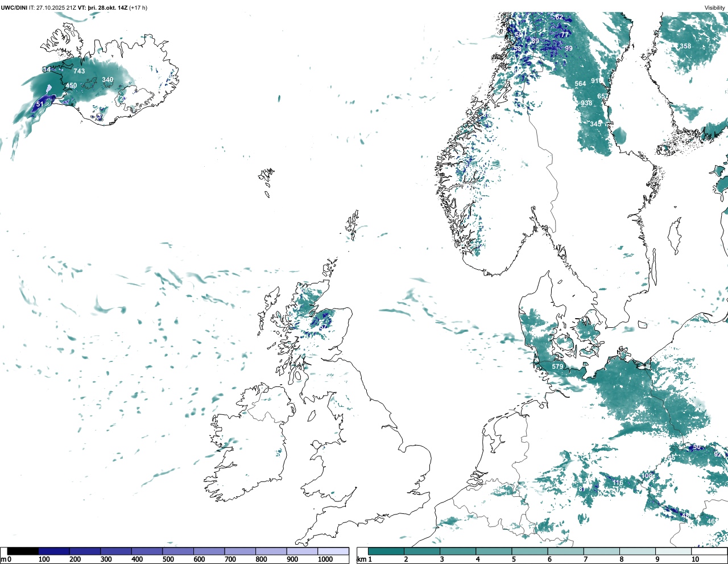Click the pale lavender 1000 m legend swatch

click(x=333, y=551)
